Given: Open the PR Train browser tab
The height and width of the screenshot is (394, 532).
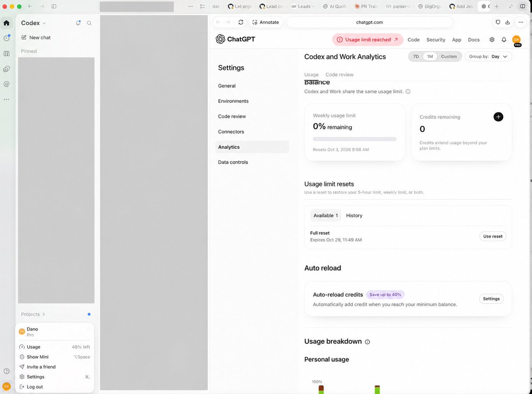Looking at the screenshot, I should click(x=366, y=7).
